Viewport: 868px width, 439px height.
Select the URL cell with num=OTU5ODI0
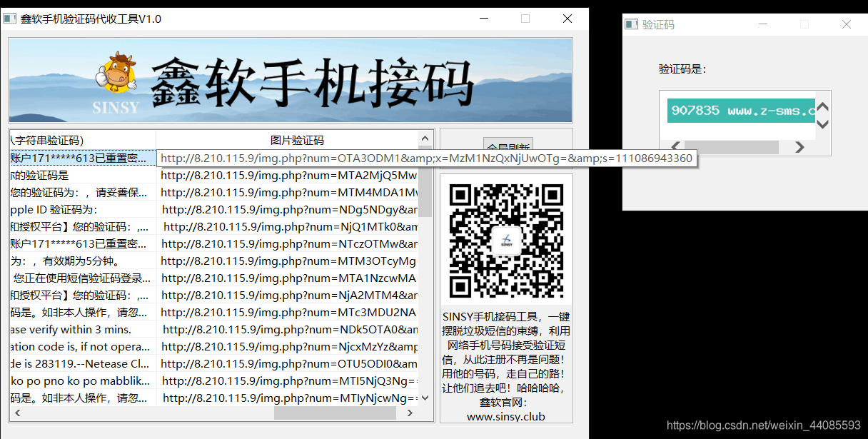click(x=287, y=363)
